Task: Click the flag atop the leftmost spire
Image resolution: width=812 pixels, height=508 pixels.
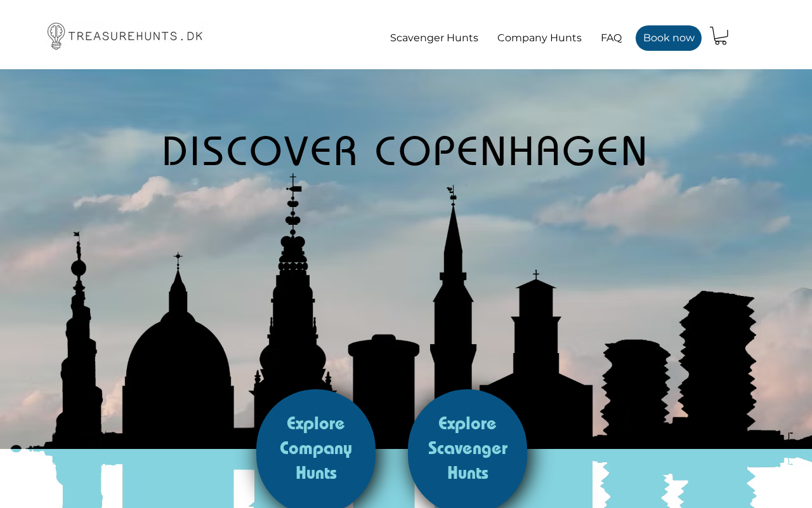Action: click(x=76, y=234)
